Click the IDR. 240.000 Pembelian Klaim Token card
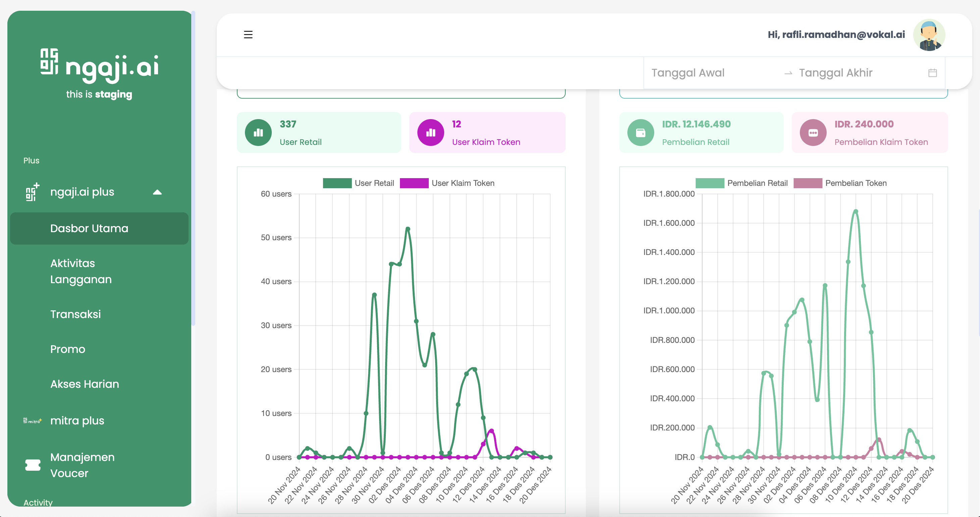This screenshot has height=517, width=980. point(870,133)
